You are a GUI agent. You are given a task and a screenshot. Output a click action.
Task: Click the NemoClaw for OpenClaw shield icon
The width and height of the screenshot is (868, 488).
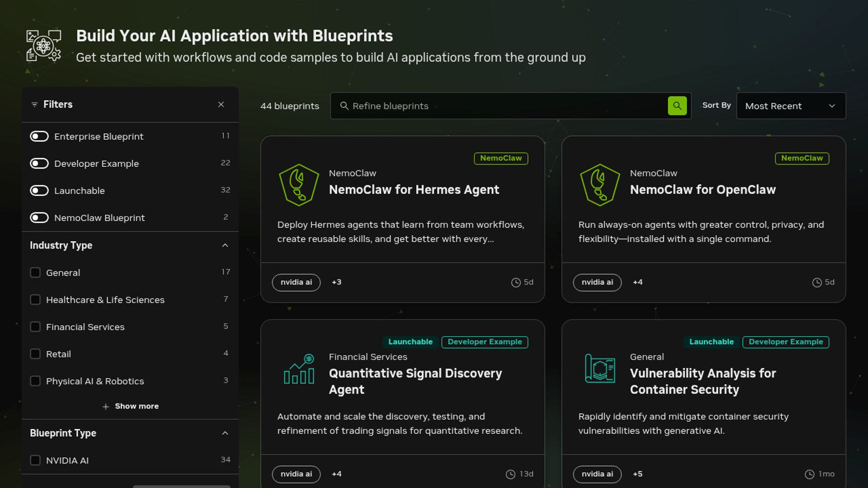[x=600, y=185]
